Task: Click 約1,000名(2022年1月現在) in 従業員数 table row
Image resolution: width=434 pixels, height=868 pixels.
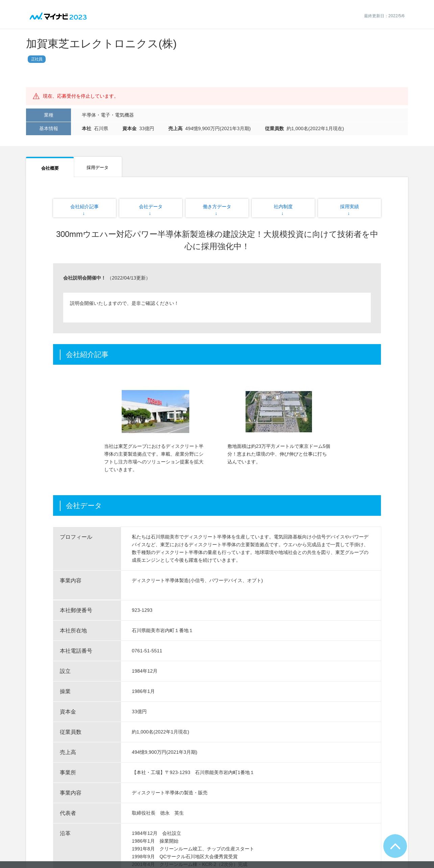Action: click(x=160, y=732)
